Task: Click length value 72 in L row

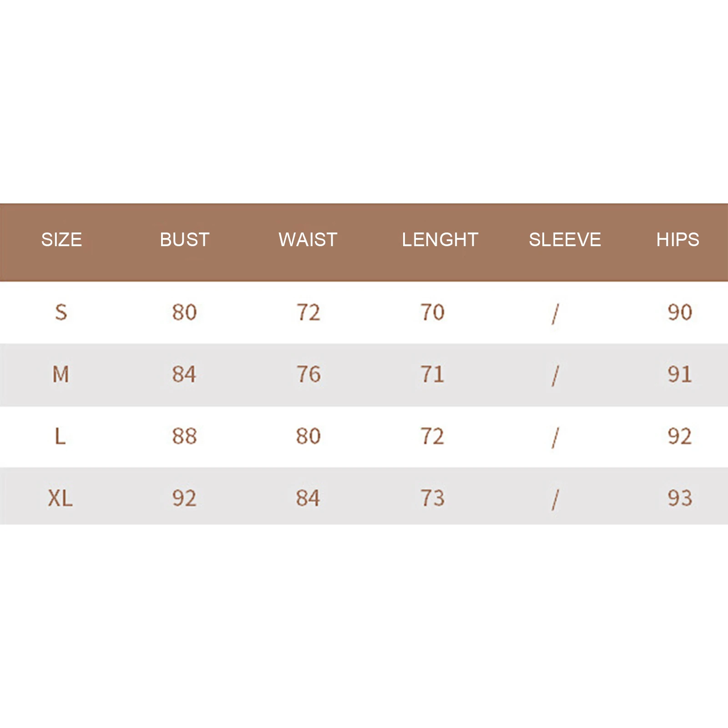Action: (x=432, y=436)
